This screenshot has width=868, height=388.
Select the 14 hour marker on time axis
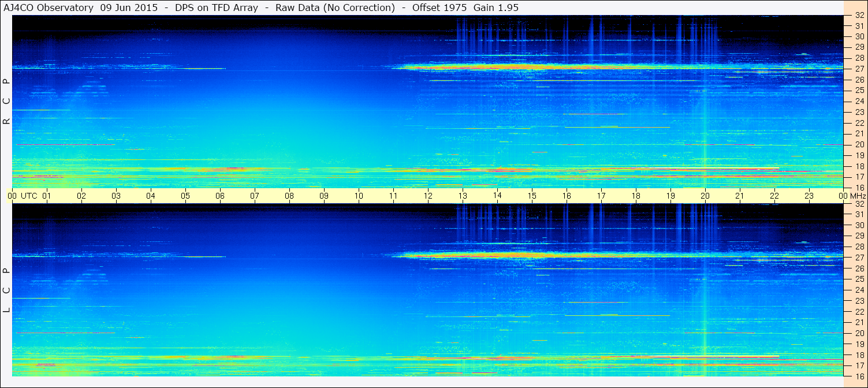pyautogui.click(x=497, y=196)
